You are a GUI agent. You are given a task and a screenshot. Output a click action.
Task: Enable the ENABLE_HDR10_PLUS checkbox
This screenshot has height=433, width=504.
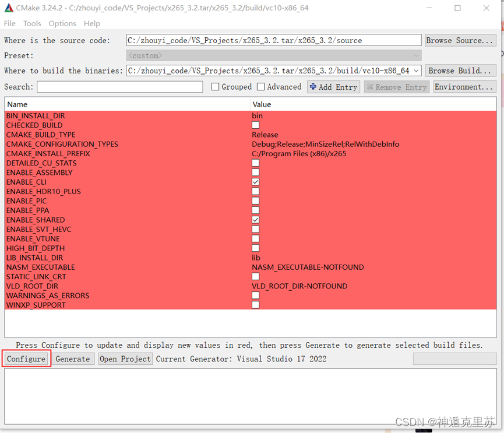pos(256,191)
